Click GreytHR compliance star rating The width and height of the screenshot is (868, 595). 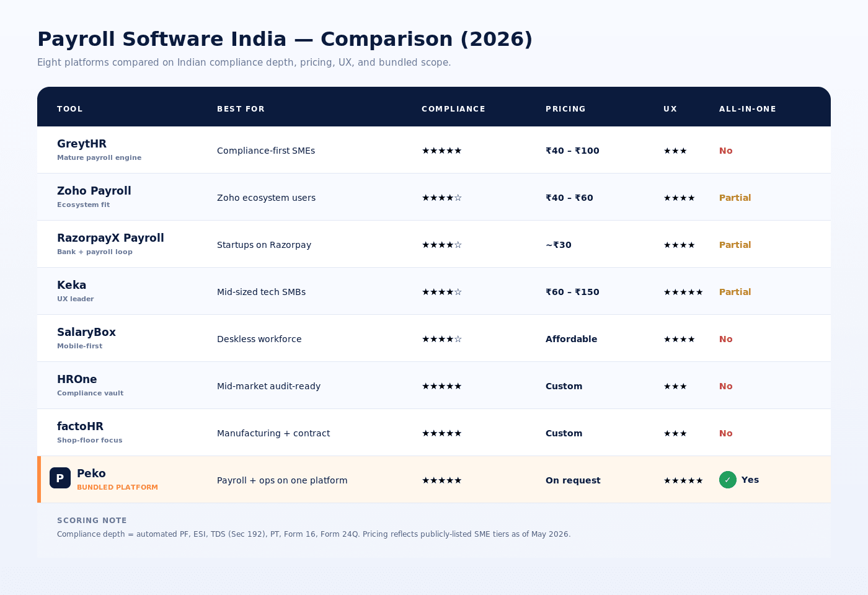pos(441,151)
